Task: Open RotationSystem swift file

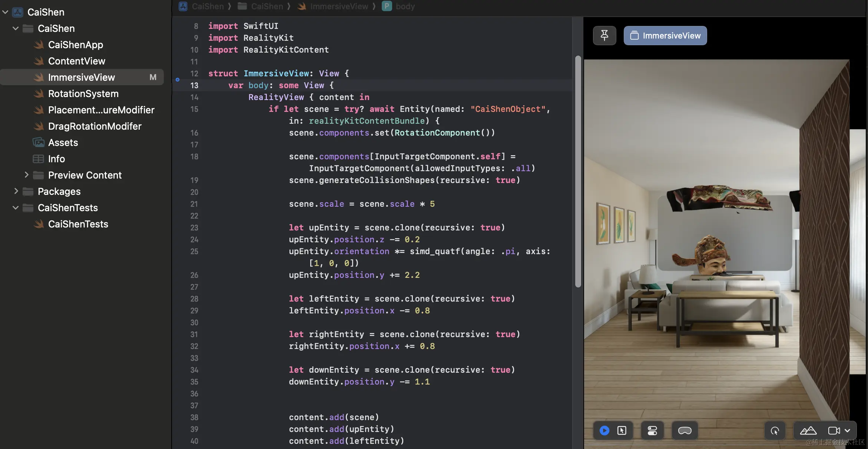Action: tap(83, 94)
